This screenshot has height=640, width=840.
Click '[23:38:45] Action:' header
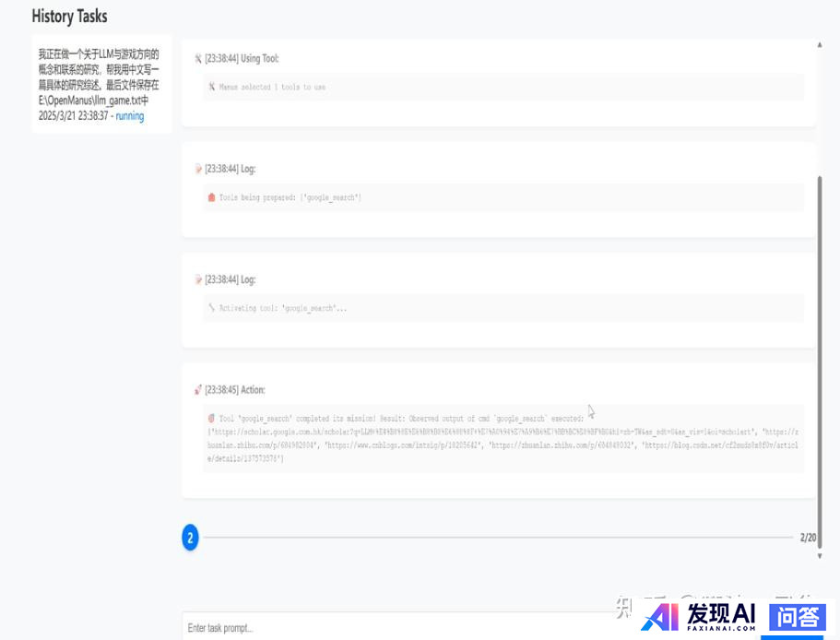(x=234, y=390)
